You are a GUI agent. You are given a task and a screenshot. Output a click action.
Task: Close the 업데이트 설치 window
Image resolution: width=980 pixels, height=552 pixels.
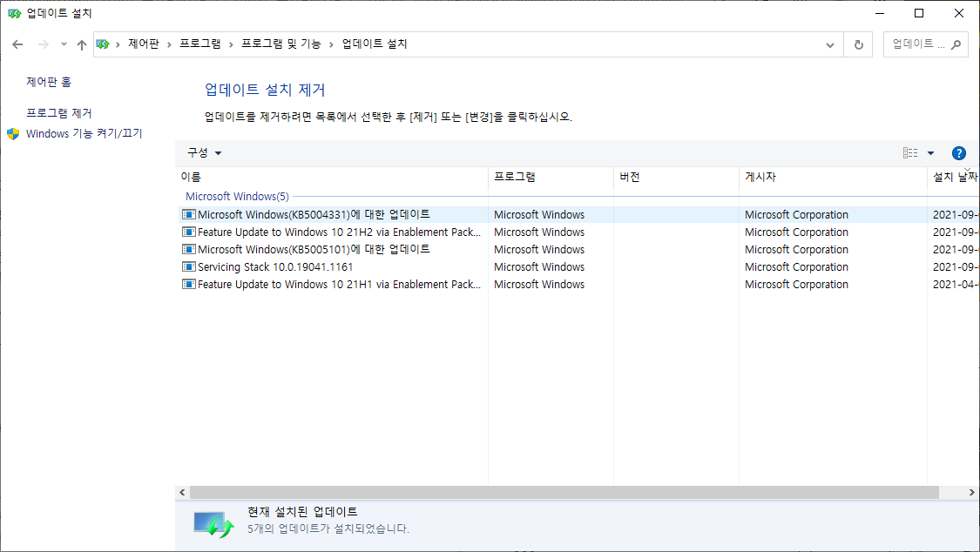959,13
